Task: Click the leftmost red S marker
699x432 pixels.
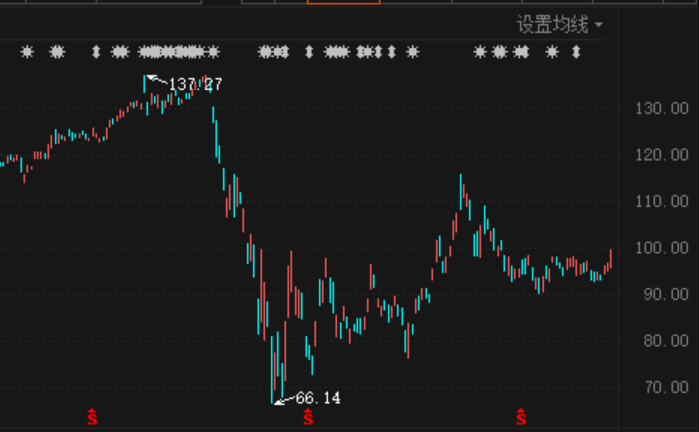Action: click(92, 416)
